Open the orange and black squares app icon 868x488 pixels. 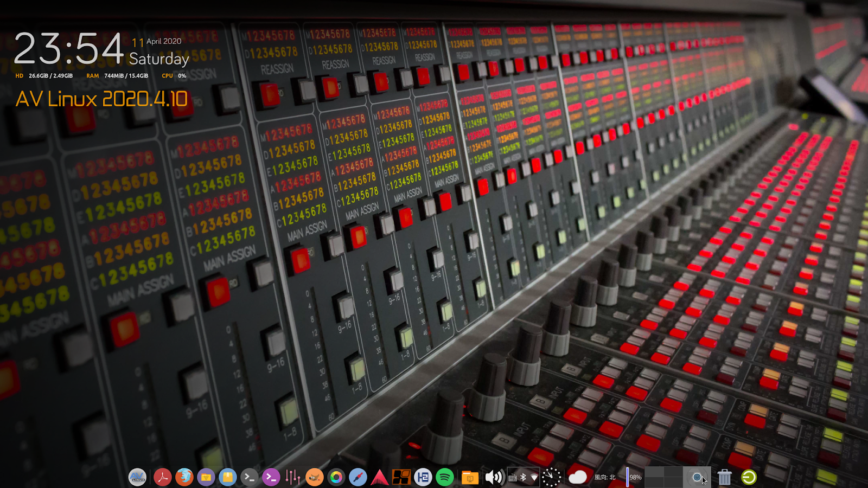coord(401,477)
